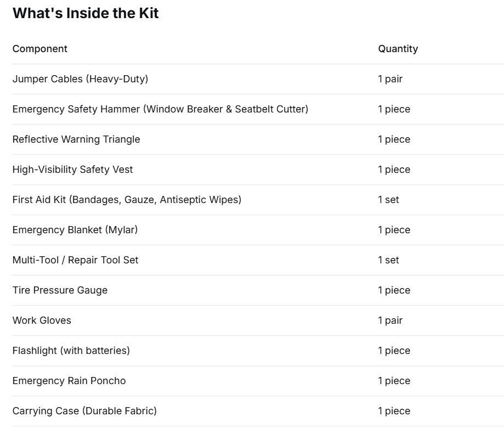Click the Multi-Tool / Repair Tool Set row

[258, 260]
